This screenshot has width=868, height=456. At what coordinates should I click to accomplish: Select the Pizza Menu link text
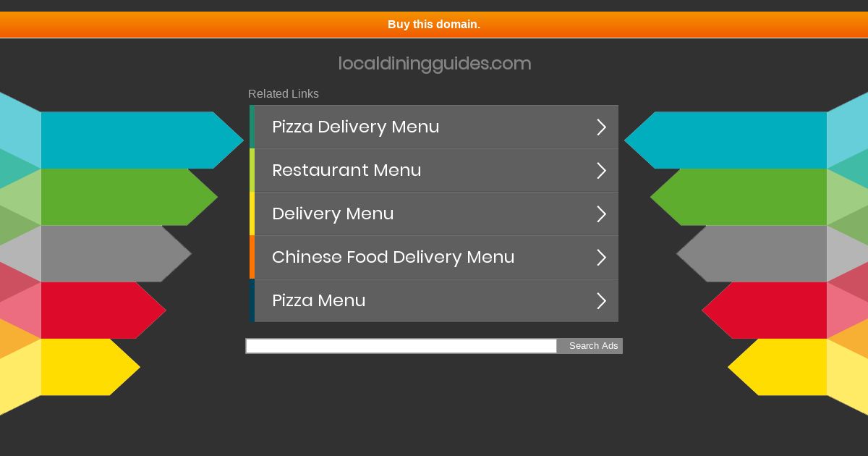point(318,300)
